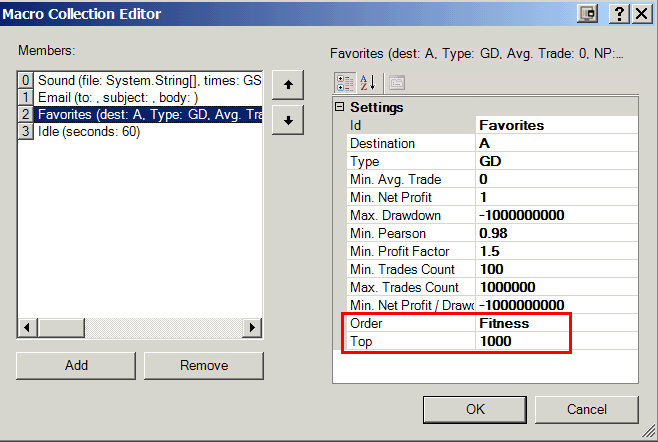
Task: Confirm changes with OK
Action: pos(476,409)
